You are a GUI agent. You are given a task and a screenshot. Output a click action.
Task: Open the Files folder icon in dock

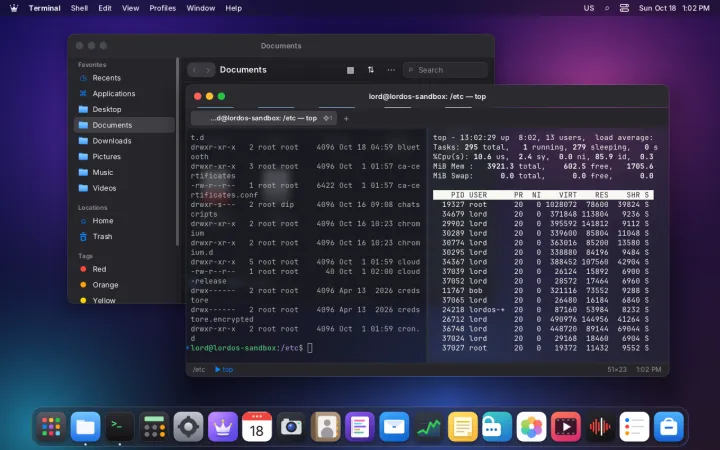(x=85, y=427)
